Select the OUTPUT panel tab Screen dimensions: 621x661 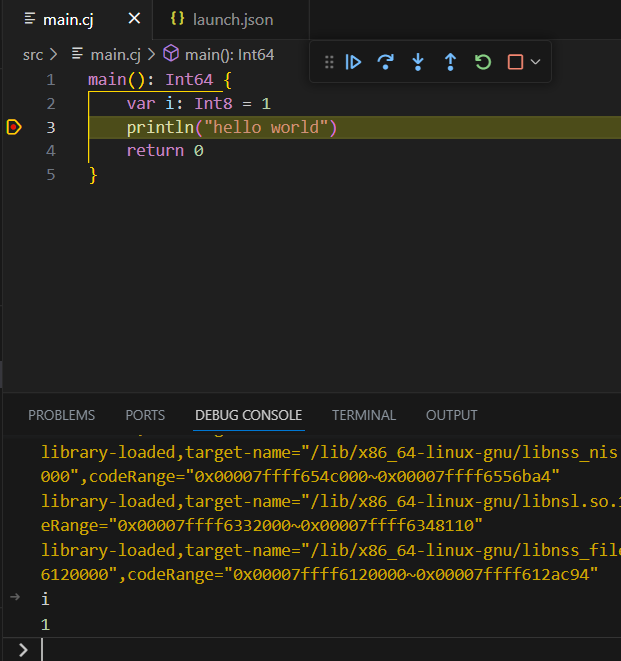pos(451,415)
